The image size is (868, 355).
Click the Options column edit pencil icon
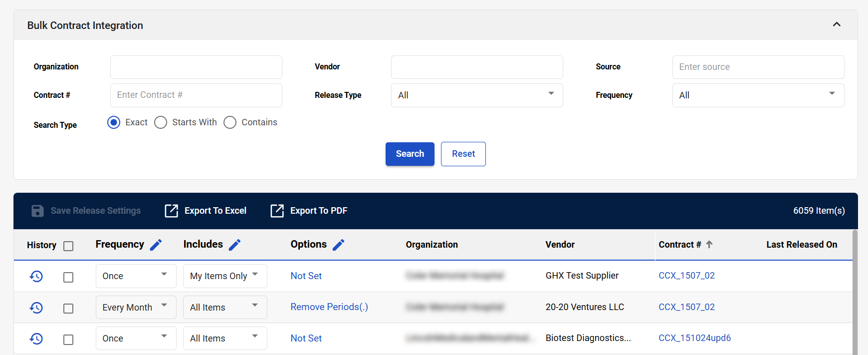pyautogui.click(x=338, y=245)
